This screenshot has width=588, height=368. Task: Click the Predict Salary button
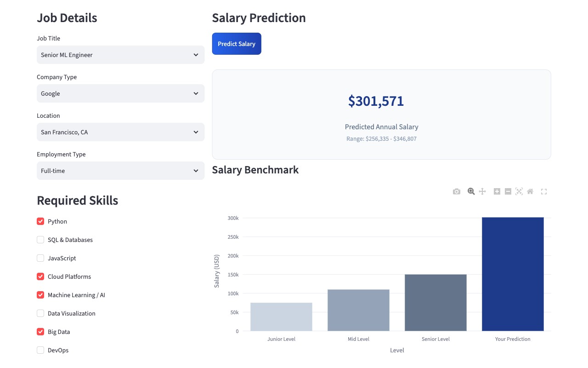tap(237, 44)
